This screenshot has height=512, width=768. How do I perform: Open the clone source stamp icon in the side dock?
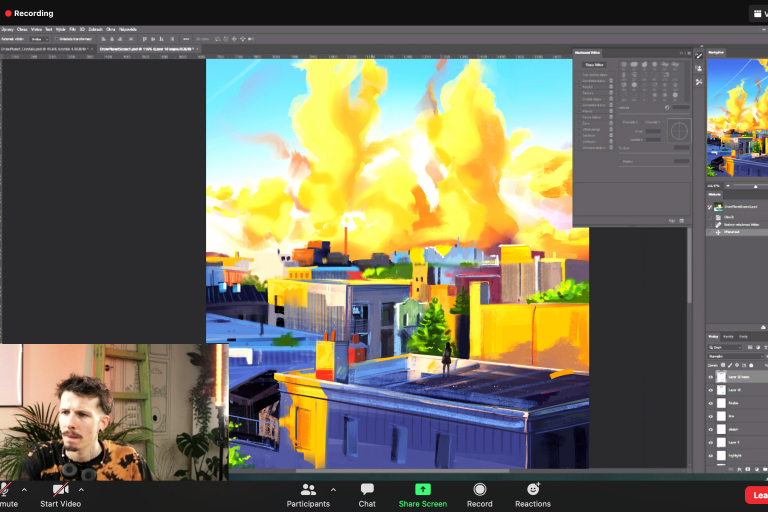point(699,69)
